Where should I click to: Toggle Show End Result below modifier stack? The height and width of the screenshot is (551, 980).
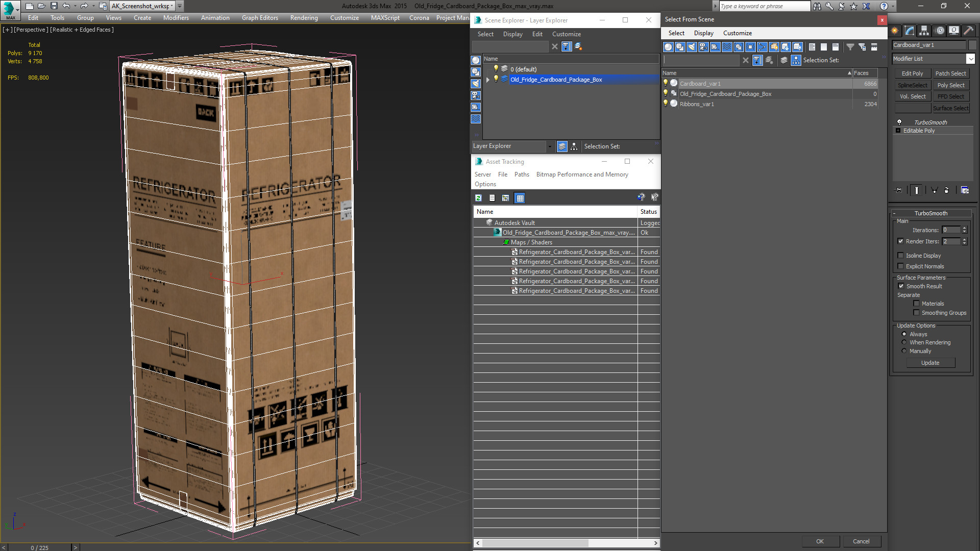tap(917, 190)
